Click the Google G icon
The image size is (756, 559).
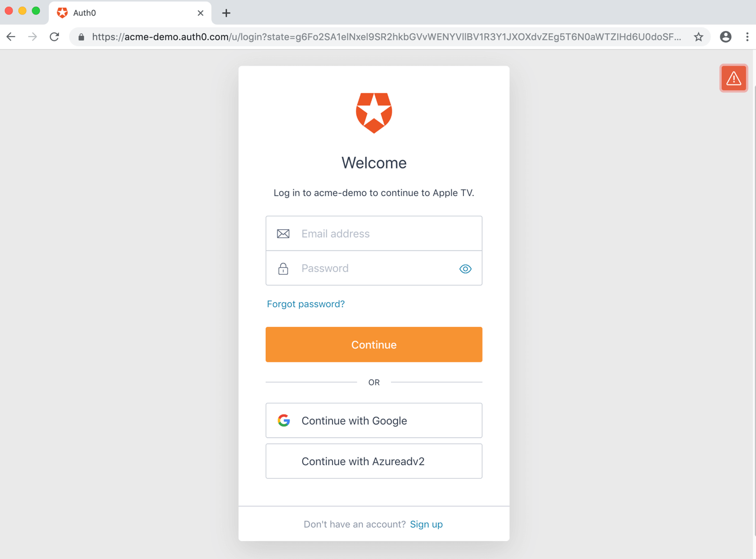point(284,420)
